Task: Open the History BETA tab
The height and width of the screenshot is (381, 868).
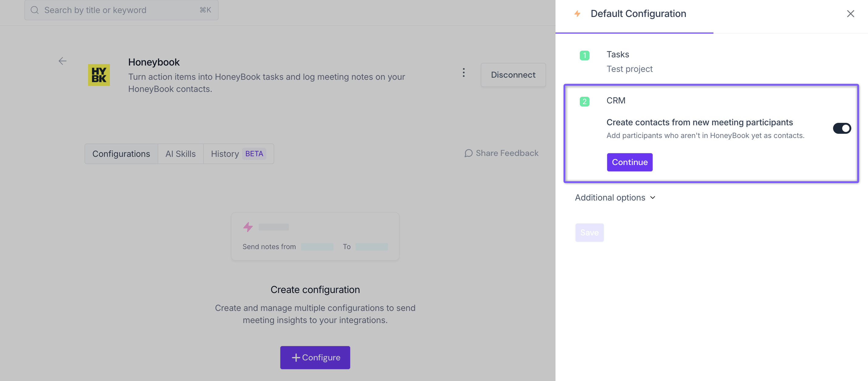Action: point(239,154)
